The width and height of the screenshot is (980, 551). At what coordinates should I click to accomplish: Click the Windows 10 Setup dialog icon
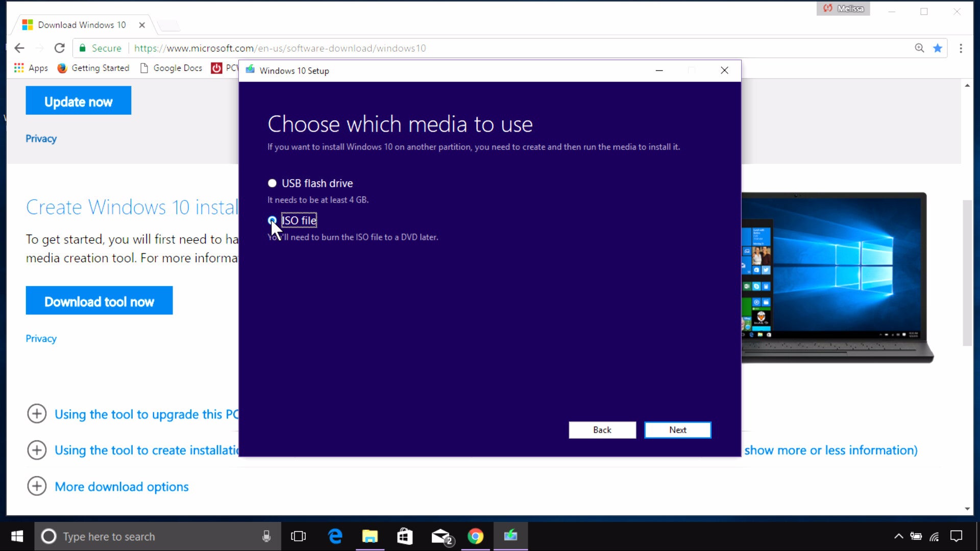click(250, 70)
